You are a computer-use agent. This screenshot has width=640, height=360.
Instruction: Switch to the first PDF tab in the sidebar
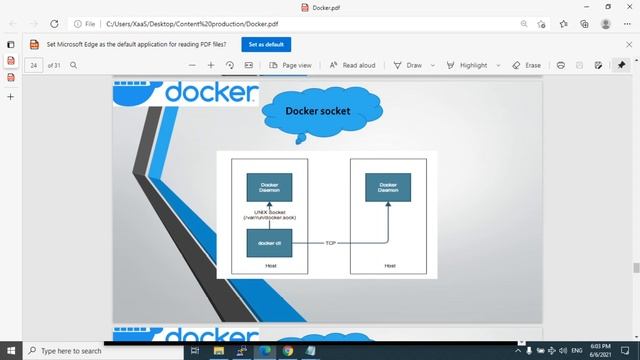click(11, 60)
